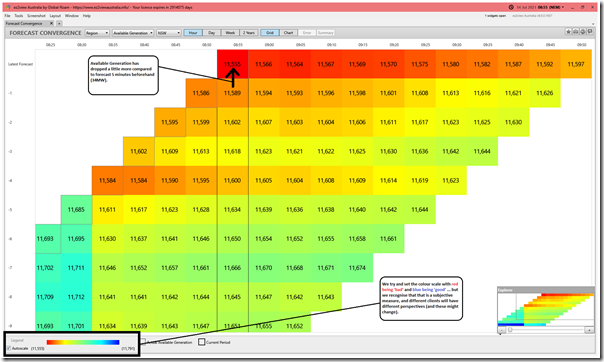Open the Window menu

click(x=72, y=16)
